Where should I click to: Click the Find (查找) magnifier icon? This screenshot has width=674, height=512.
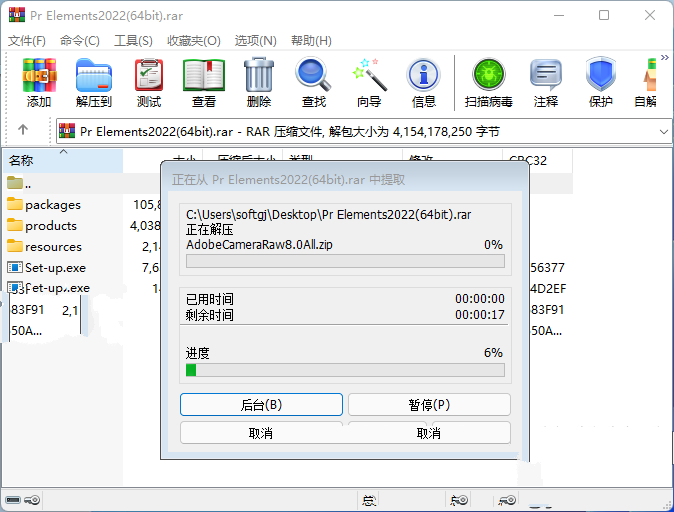tap(313, 75)
